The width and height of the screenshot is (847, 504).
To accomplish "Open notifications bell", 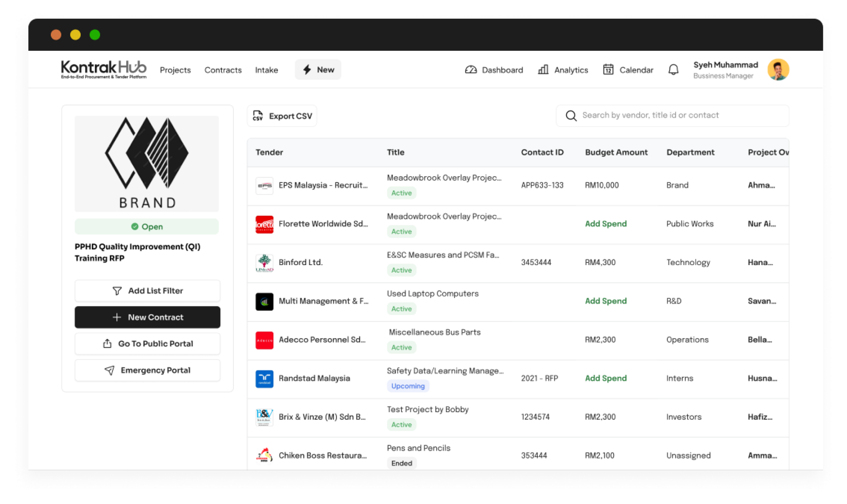I will (x=673, y=69).
